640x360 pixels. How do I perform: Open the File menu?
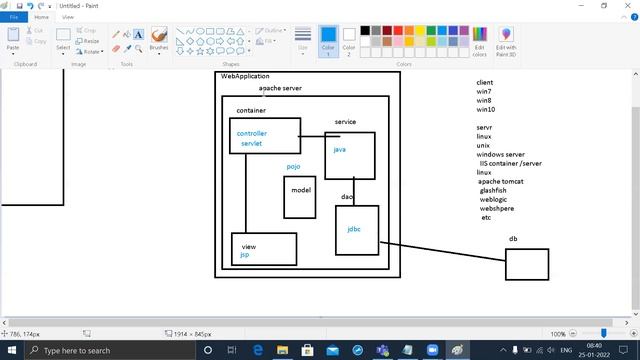(x=14, y=17)
